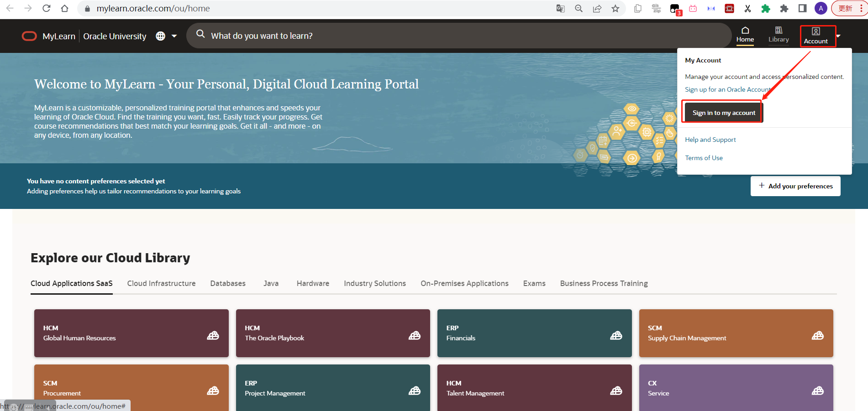868x411 pixels.
Task: Open the blue bowtie-shaped extension
Action: click(x=711, y=8)
